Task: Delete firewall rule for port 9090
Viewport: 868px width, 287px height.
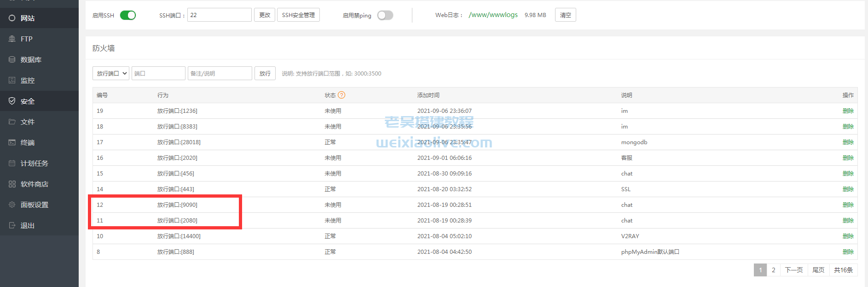Action: pyautogui.click(x=848, y=205)
